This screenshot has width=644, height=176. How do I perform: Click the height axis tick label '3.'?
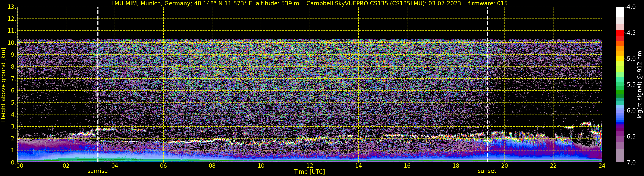click(x=13, y=127)
